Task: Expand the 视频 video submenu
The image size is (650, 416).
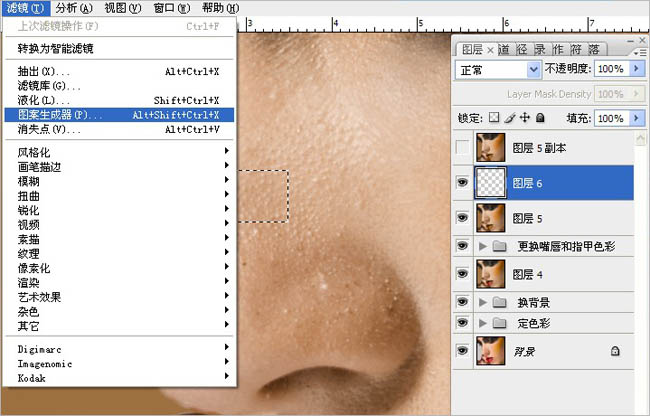Action: click(119, 225)
